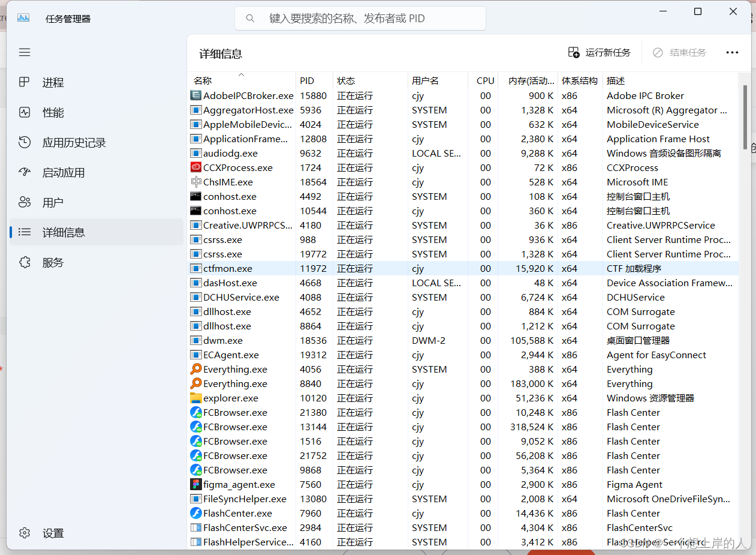Click the red CCXProcess.exe icon

point(195,167)
